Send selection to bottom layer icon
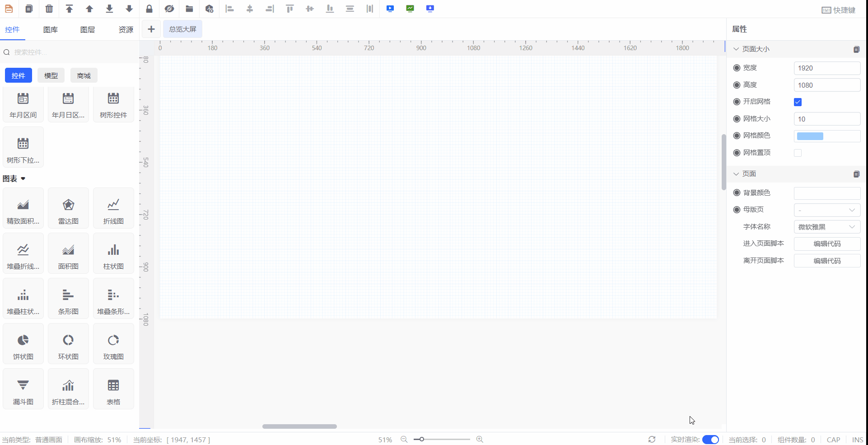The width and height of the screenshot is (868, 445). click(109, 9)
